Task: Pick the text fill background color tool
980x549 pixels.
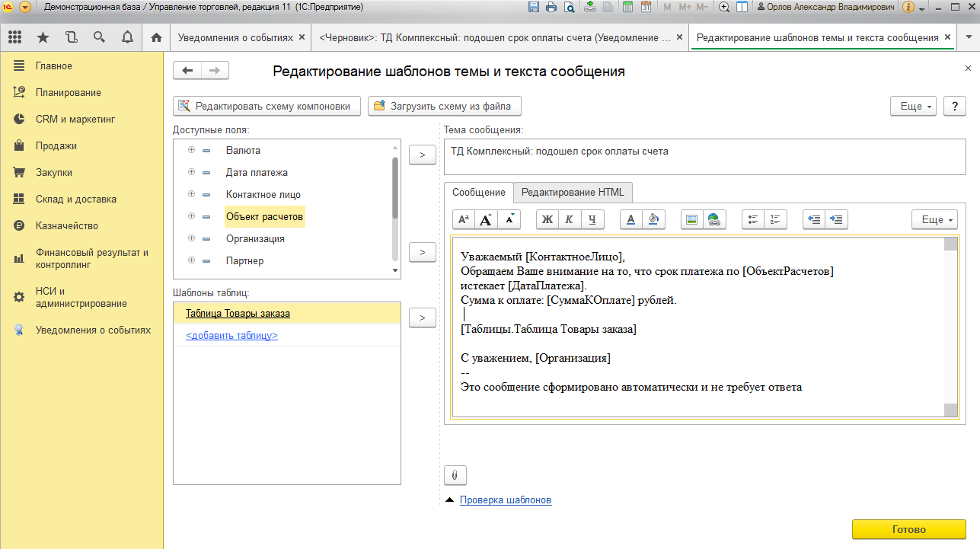Action: pos(653,219)
